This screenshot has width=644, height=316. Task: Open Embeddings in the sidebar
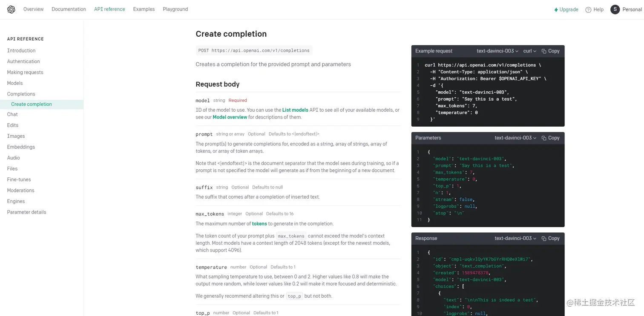pos(21,147)
